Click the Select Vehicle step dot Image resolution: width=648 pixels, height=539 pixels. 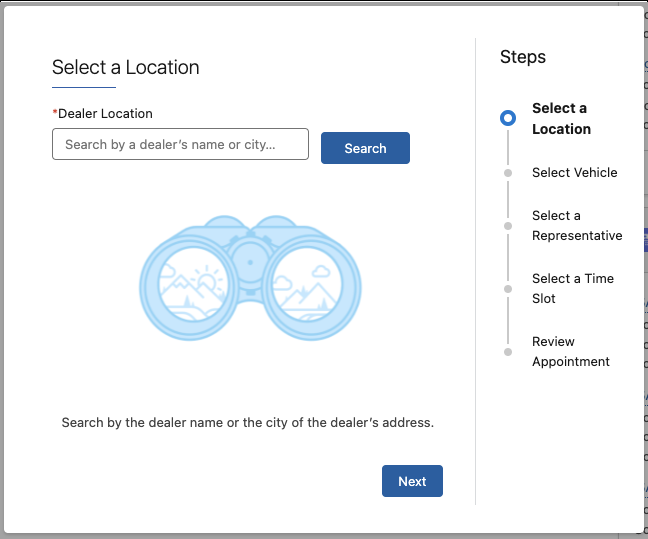(x=508, y=173)
